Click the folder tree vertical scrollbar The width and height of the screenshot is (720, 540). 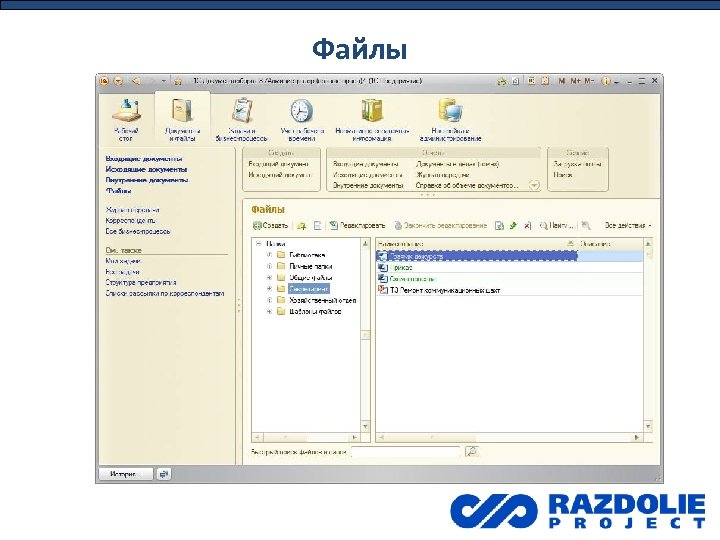click(366, 335)
